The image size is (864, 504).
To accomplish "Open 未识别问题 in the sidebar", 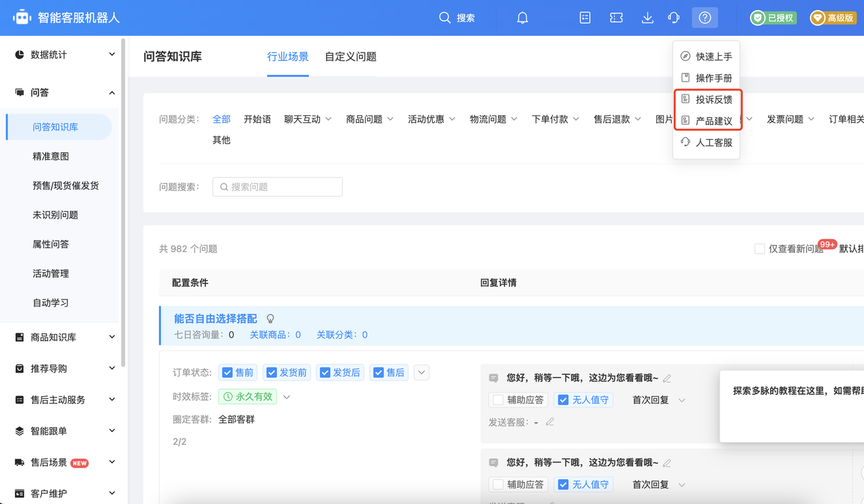I will point(55,215).
